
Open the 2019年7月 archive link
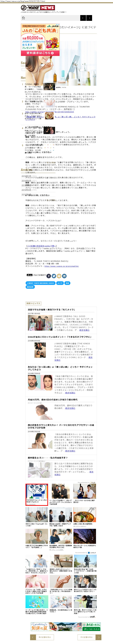(26, 176)
